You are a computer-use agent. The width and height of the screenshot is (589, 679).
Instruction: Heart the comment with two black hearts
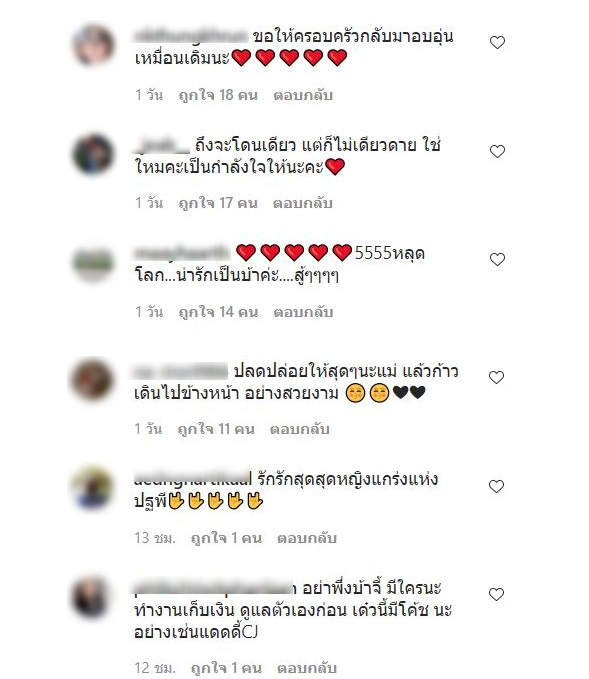click(x=496, y=378)
